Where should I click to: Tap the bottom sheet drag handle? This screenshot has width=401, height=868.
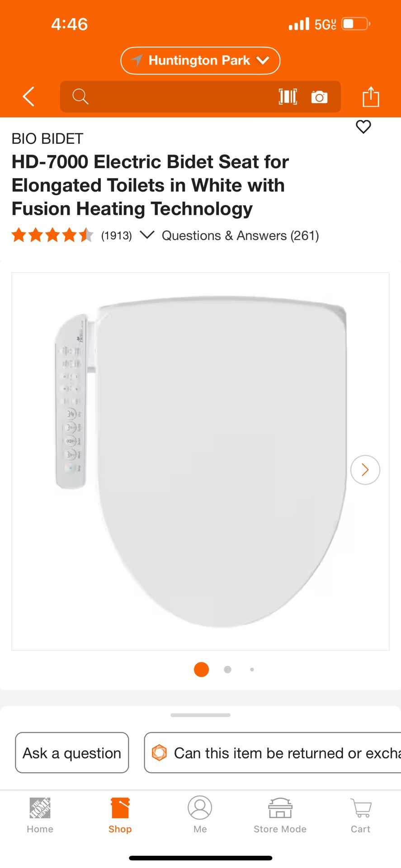pyautogui.click(x=200, y=715)
